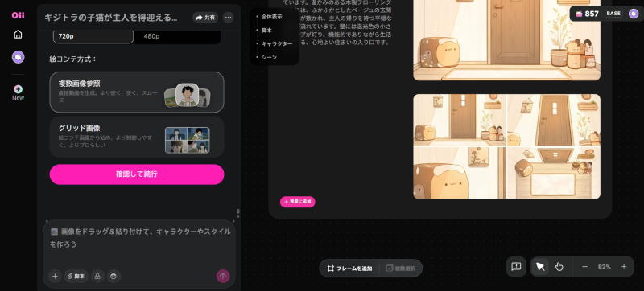Focus the prompt input text area

[139, 244]
